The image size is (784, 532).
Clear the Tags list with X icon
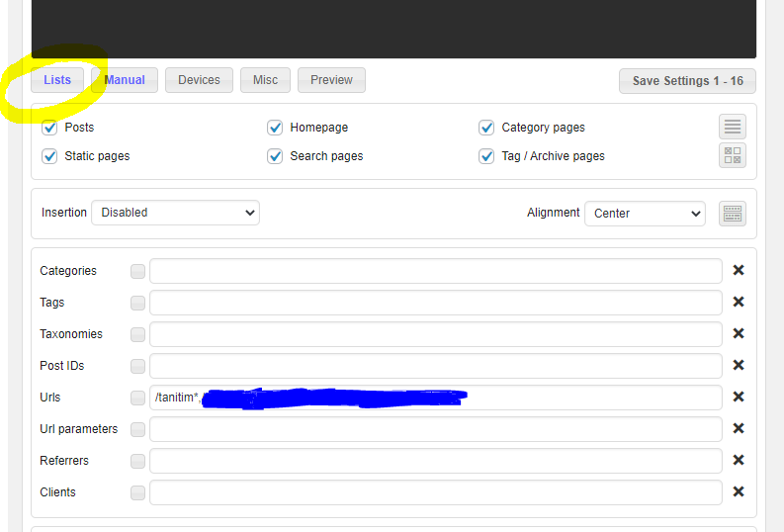click(739, 302)
